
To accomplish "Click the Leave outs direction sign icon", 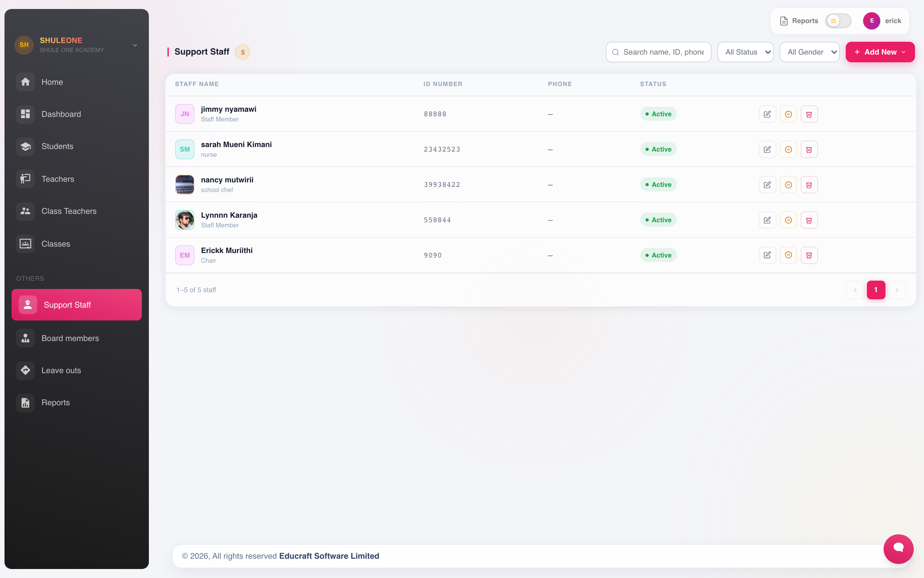I will [25, 371].
